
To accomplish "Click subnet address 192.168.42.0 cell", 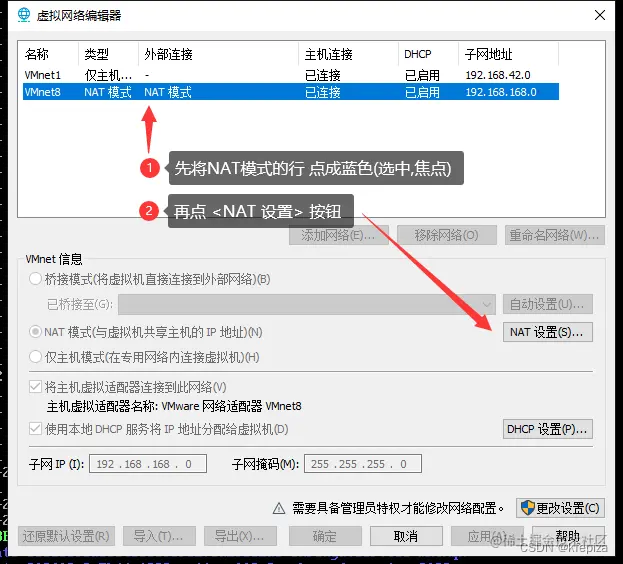I will point(498,75).
